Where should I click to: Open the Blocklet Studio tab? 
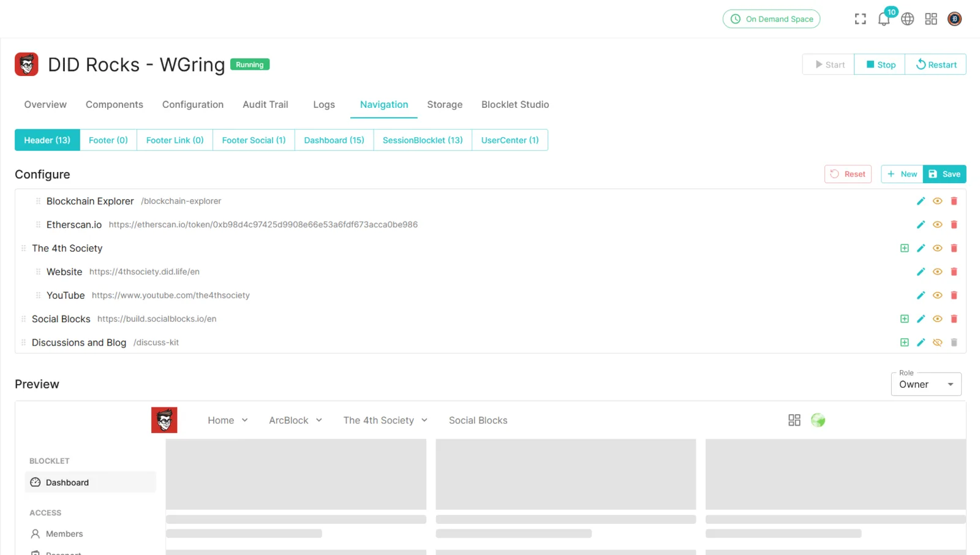pyautogui.click(x=515, y=105)
